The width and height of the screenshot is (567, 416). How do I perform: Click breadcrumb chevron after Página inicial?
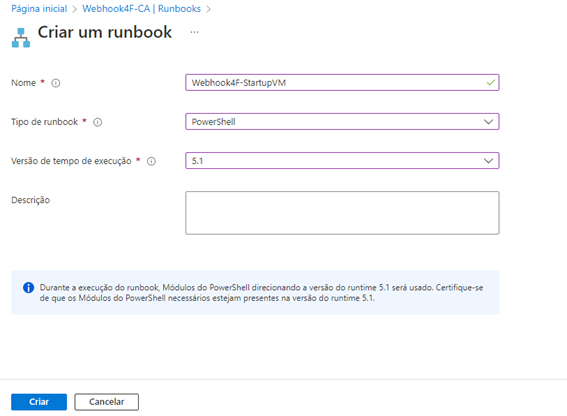tap(74, 9)
